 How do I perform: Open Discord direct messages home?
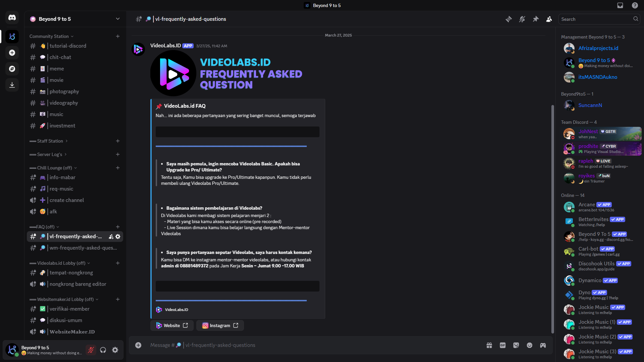pos(12,18)
